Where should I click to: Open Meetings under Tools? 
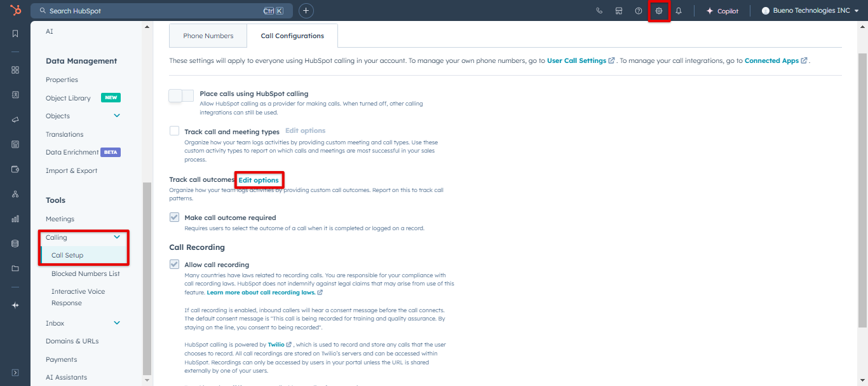click(x=60, y=219)
